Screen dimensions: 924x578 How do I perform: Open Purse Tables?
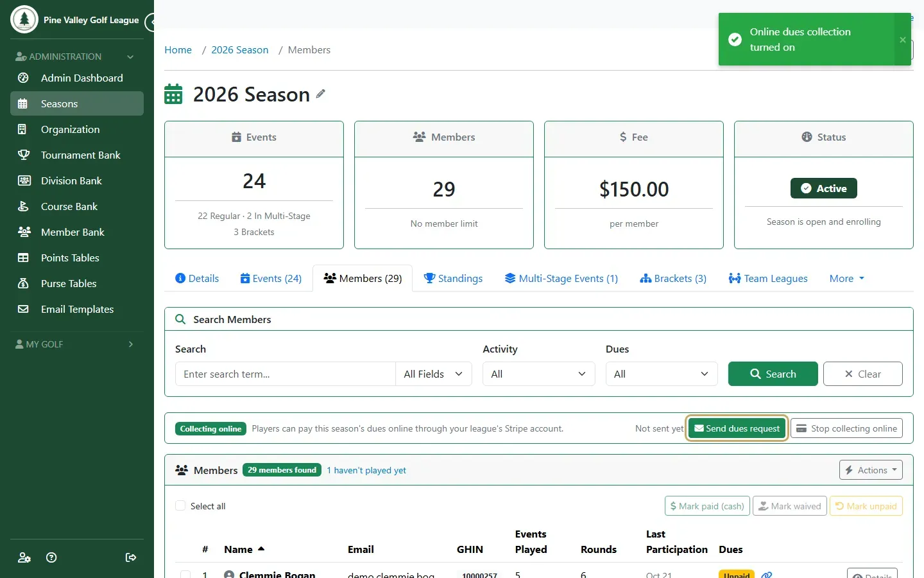(77, 283)
